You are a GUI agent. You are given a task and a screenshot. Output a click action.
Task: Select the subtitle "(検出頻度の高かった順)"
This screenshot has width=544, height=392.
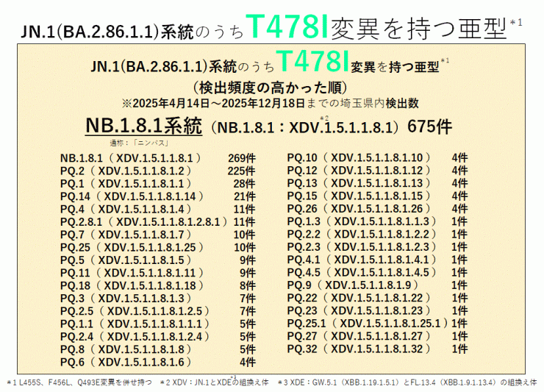pos(271,88)
